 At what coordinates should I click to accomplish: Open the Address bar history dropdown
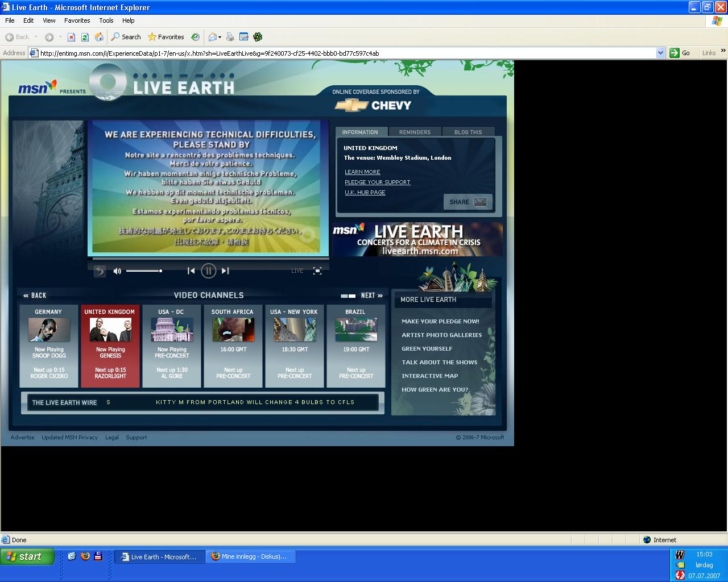pos(660,53)
